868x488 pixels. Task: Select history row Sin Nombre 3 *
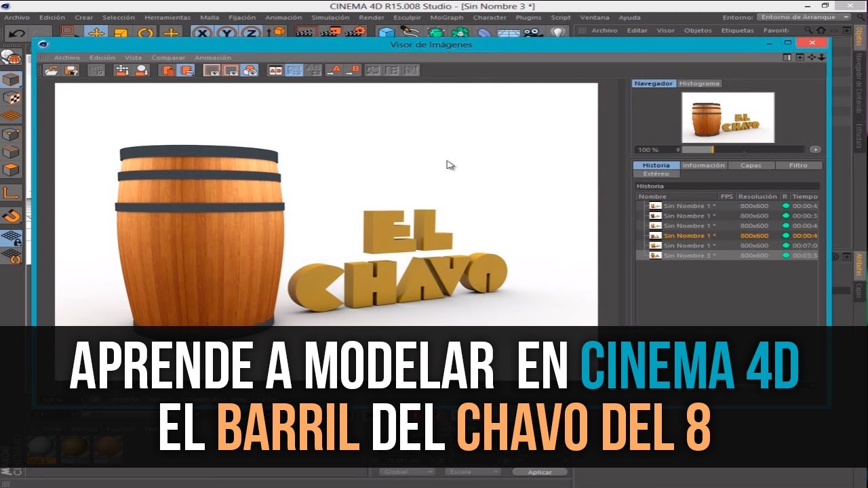coord(727,256)
